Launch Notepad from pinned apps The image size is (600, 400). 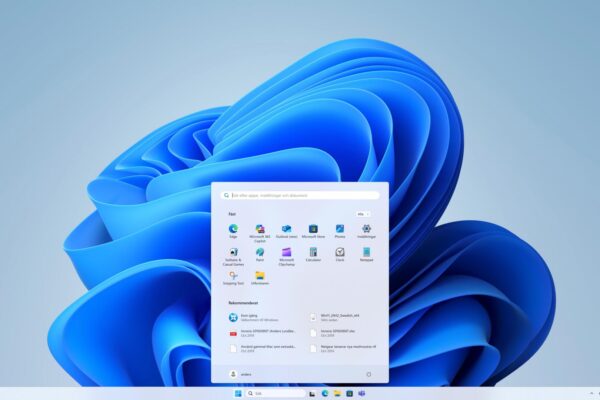[367, 255]
